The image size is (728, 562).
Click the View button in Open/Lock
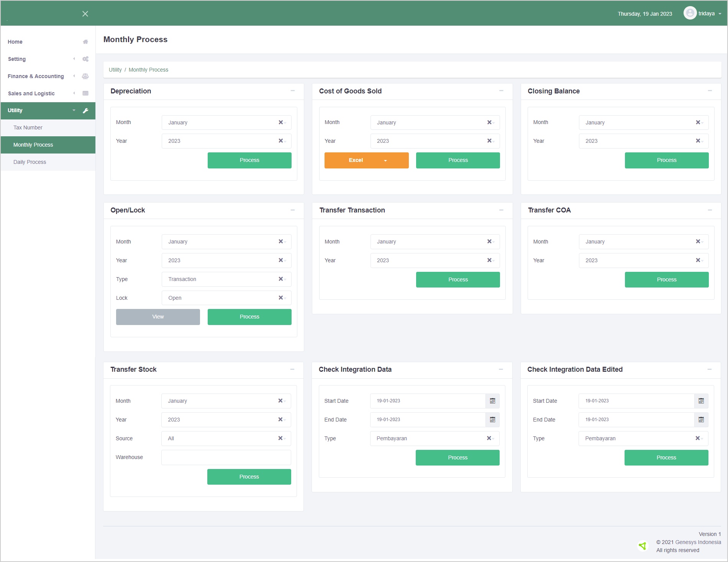[158, 317]
